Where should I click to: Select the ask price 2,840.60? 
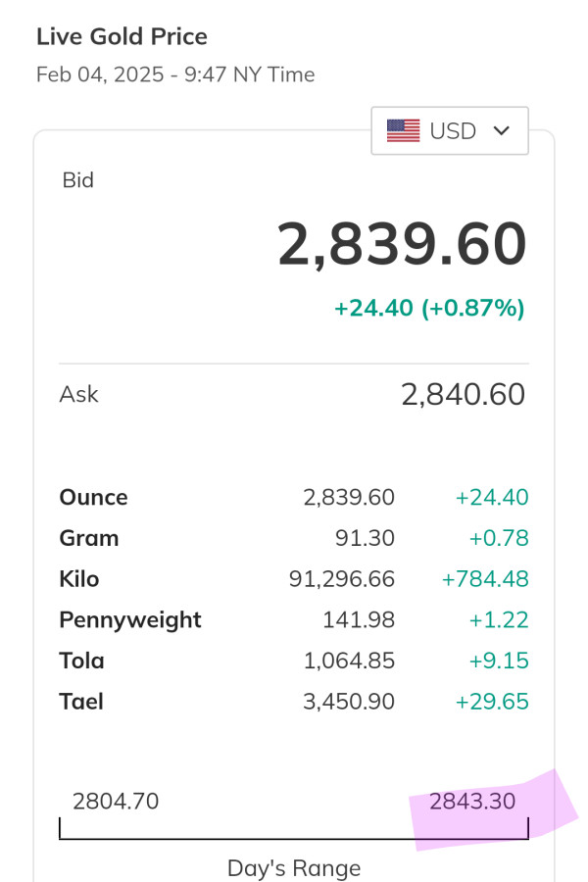click(x=463, y=394)
